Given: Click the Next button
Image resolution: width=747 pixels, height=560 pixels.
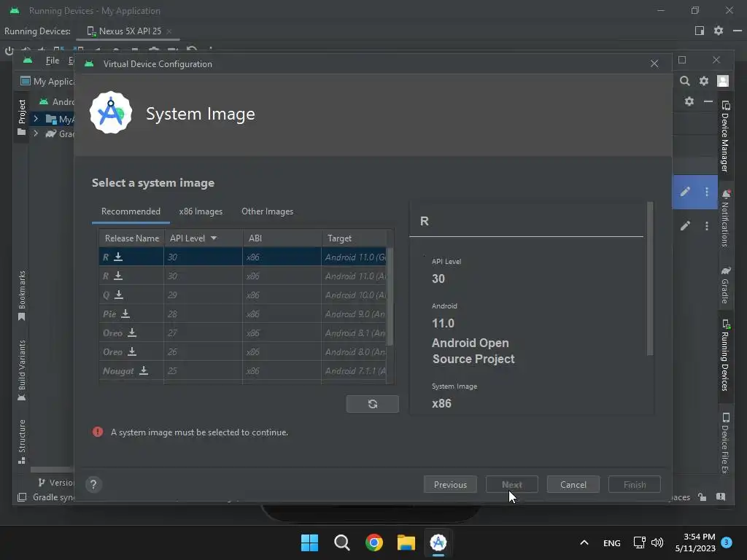Looking at the screenshot, I should click(511, 484).
